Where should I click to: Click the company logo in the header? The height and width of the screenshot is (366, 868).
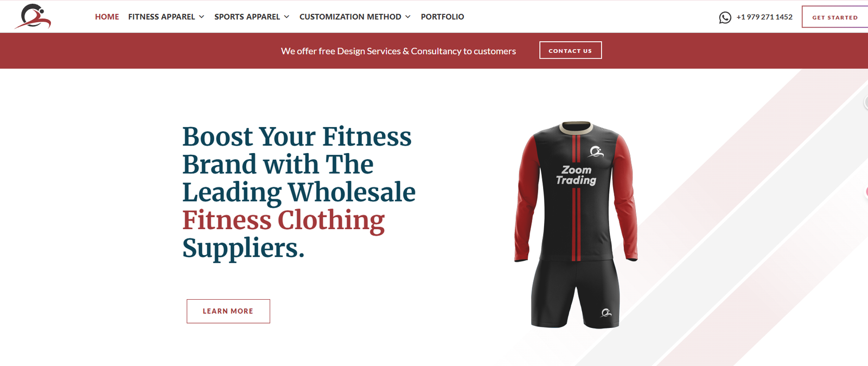pos(33,16)
